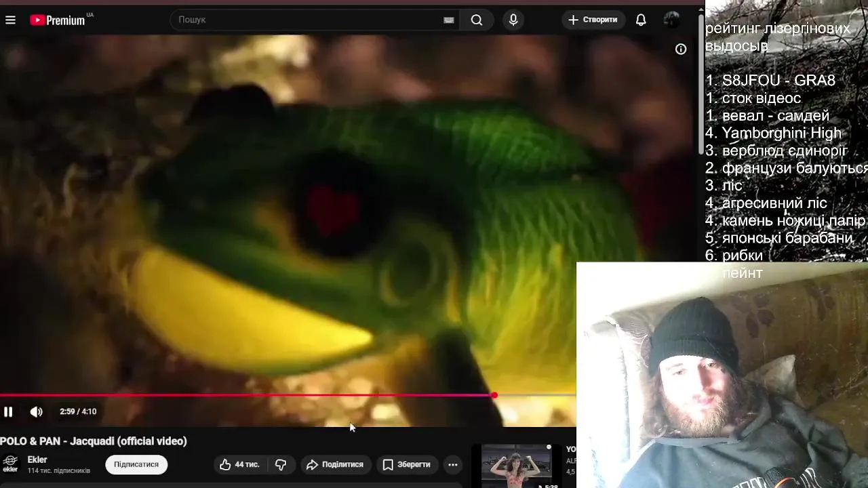This screenshot has height=488, width=868.
Task: Click the page vertical scrollbar
Action: tap(701, 85)
